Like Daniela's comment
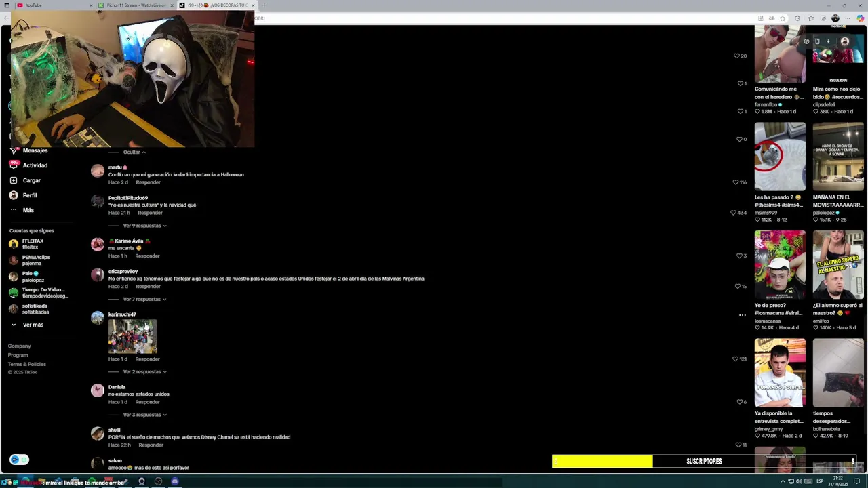The height and width of the screenshot is (488, 868). click(739, 402)
